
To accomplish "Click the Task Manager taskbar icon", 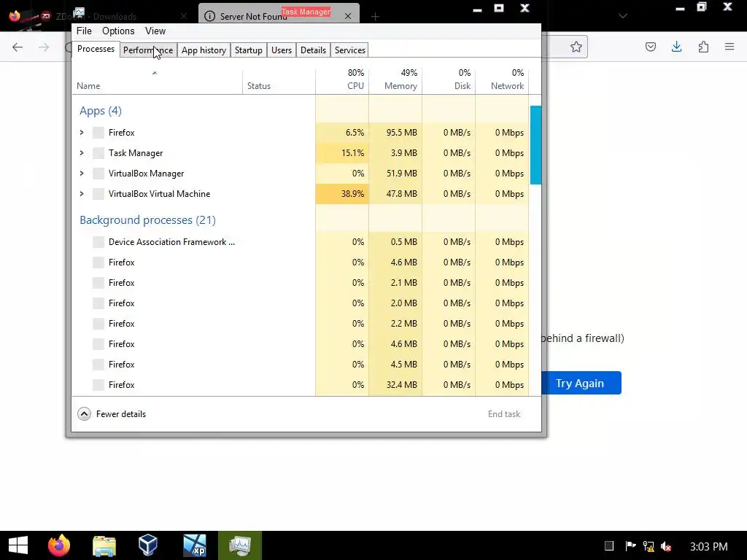I will point(240,545).
